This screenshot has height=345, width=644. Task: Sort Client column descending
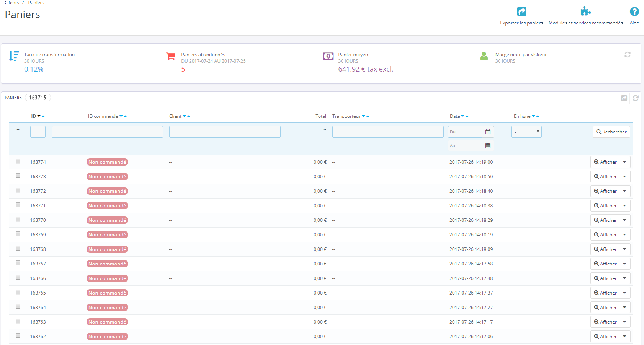click(184, 116)
